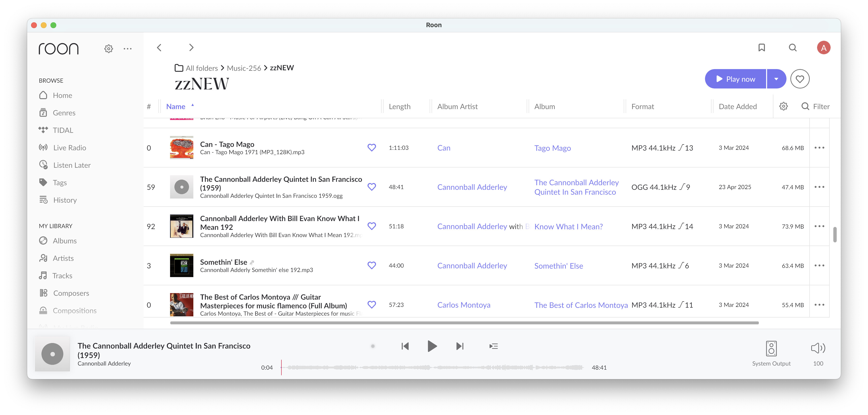Open more options for the Somethin' Else row
The image size is (868, 415).
click(819, 266)
